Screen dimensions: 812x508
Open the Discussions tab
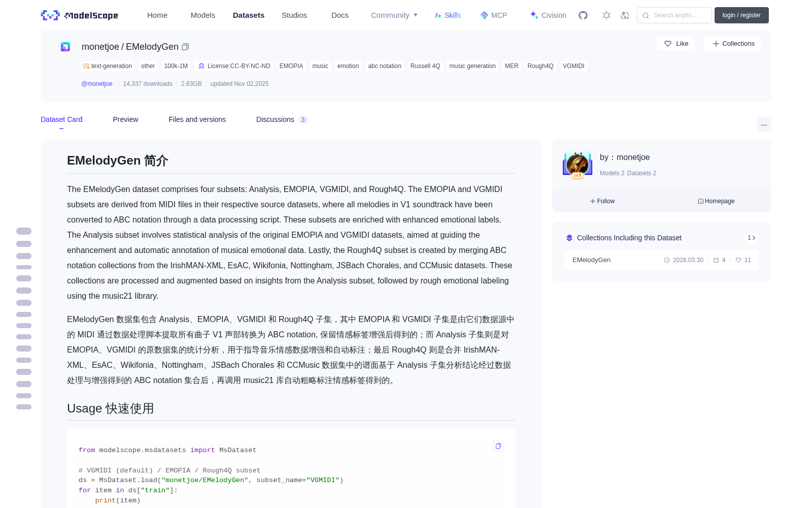[282, 119]
